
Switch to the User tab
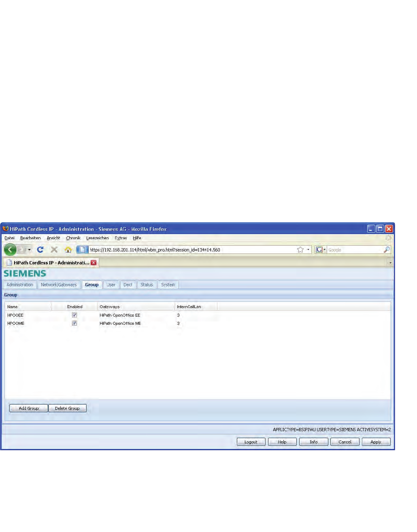[x=111, y=285]
